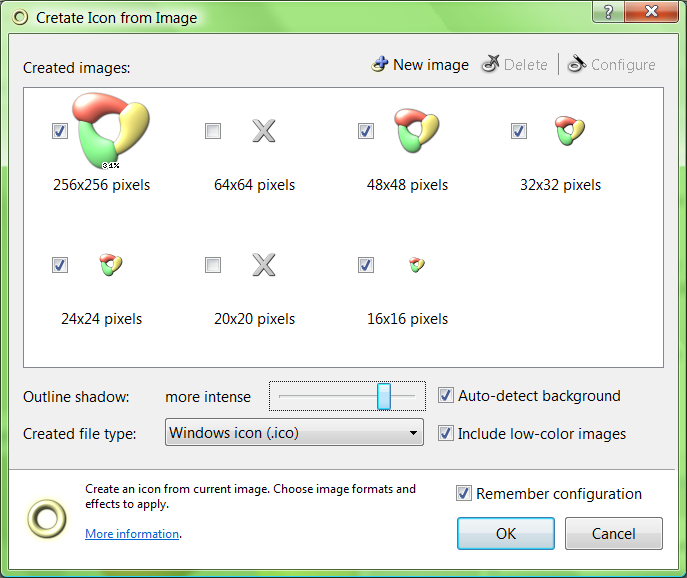This screenshot has width=687, height=578.
Task: Click the New image toolbar button
Action: click(x=420, y=64)
